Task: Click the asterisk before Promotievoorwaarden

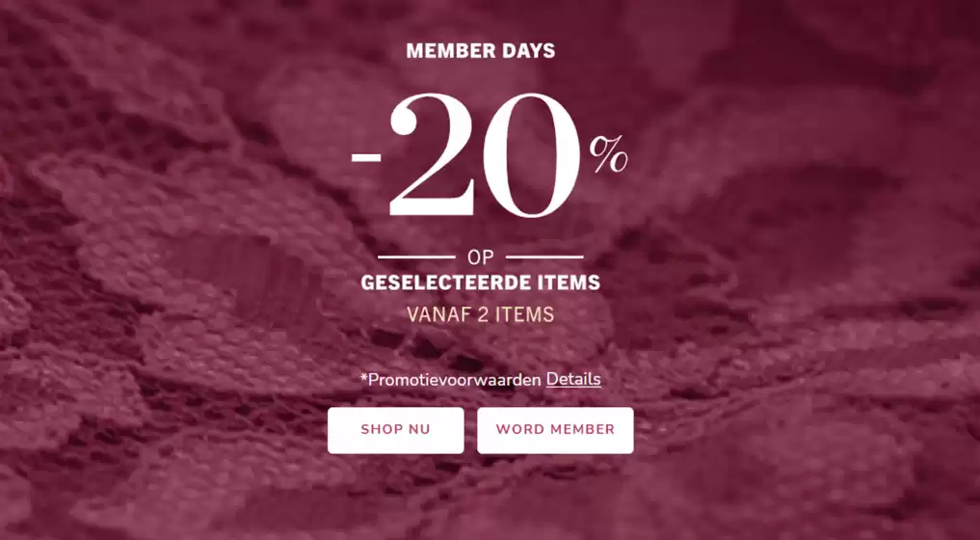Action: [x=363, y=377]
